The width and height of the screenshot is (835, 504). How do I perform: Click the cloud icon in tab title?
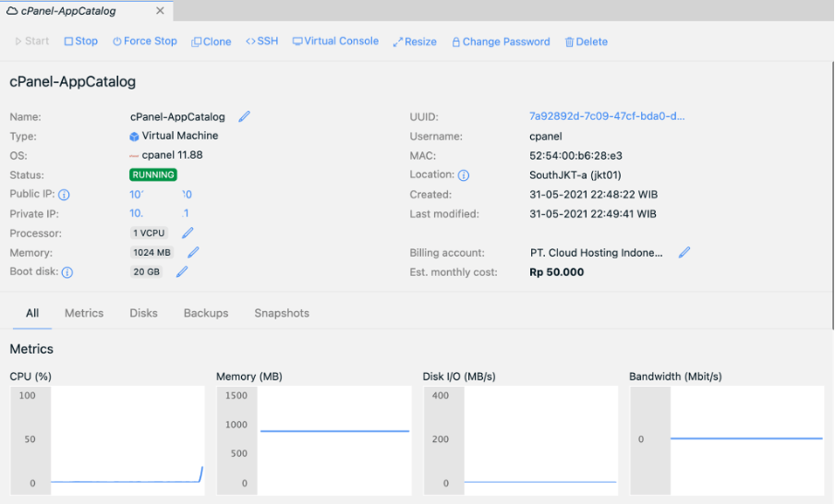coord(12,11)
